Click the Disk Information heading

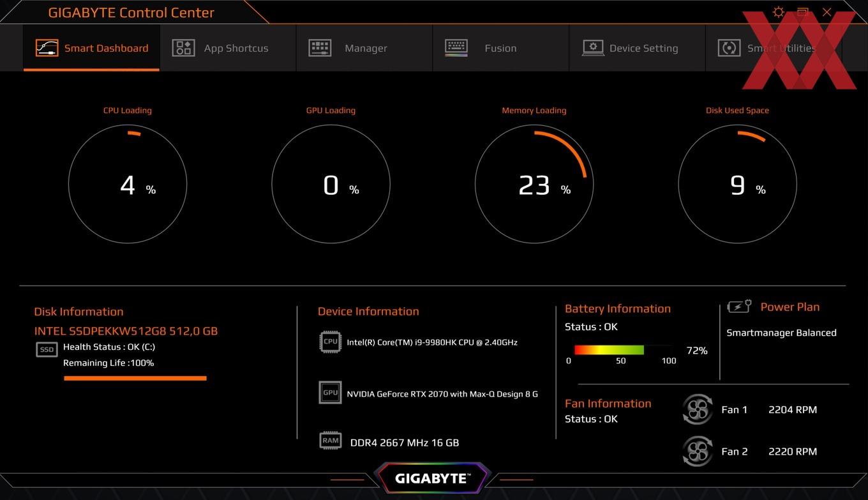79,312
